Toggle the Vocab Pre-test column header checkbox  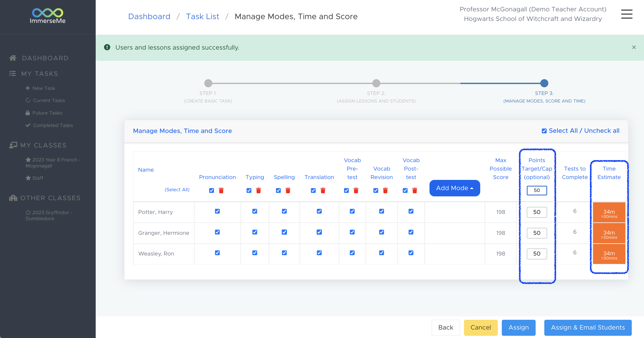pos(346,190)
